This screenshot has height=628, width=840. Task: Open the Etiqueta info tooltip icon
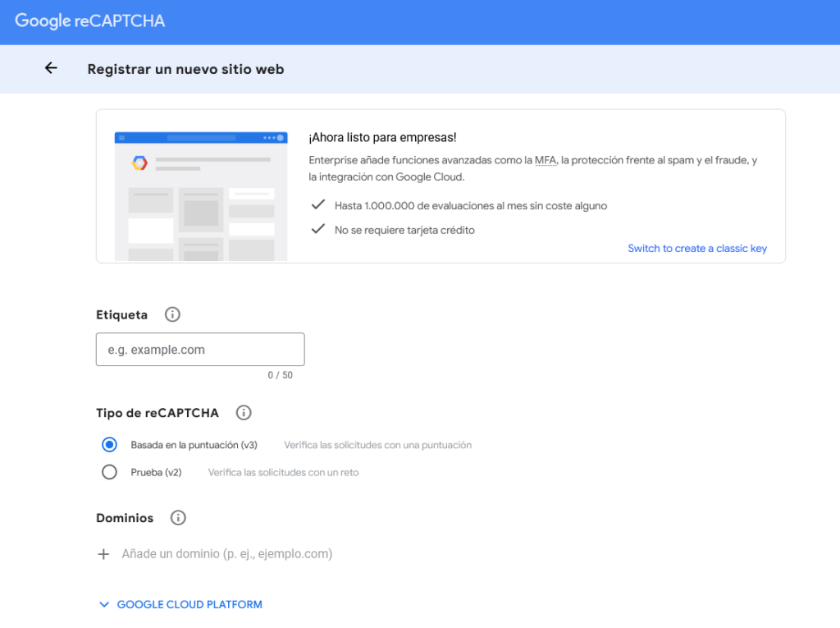[x=172, y=314]
